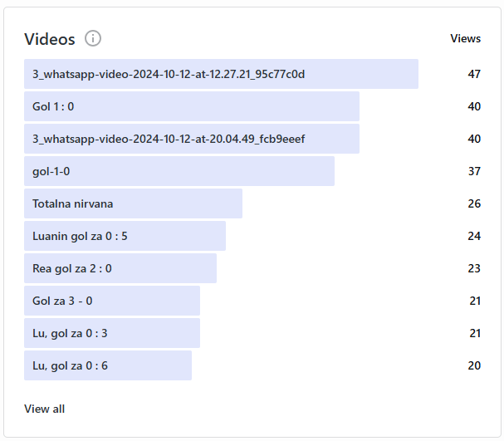This screenshot has width=504, height=441.
Task: Click the info icon beside Videos
Action: coord(93,38)
